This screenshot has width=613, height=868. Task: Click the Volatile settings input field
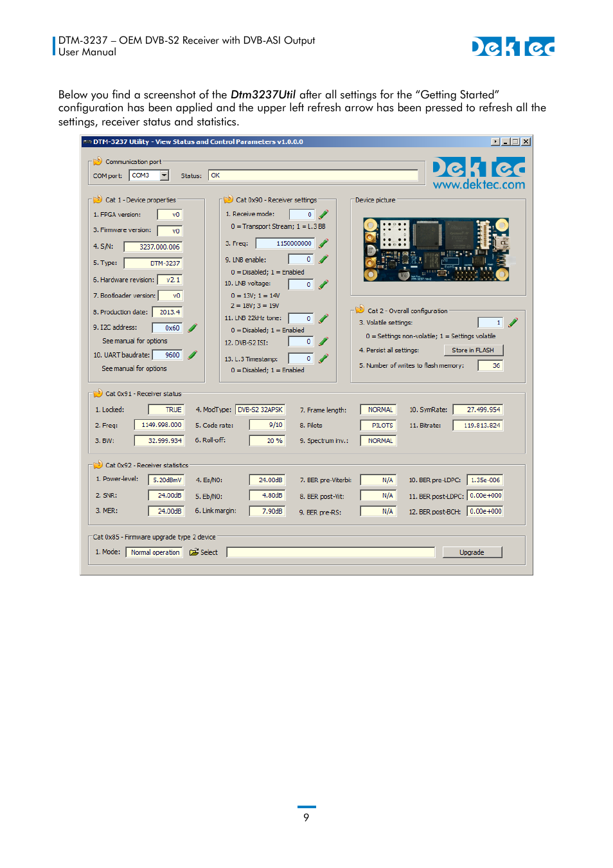point(490,323)
